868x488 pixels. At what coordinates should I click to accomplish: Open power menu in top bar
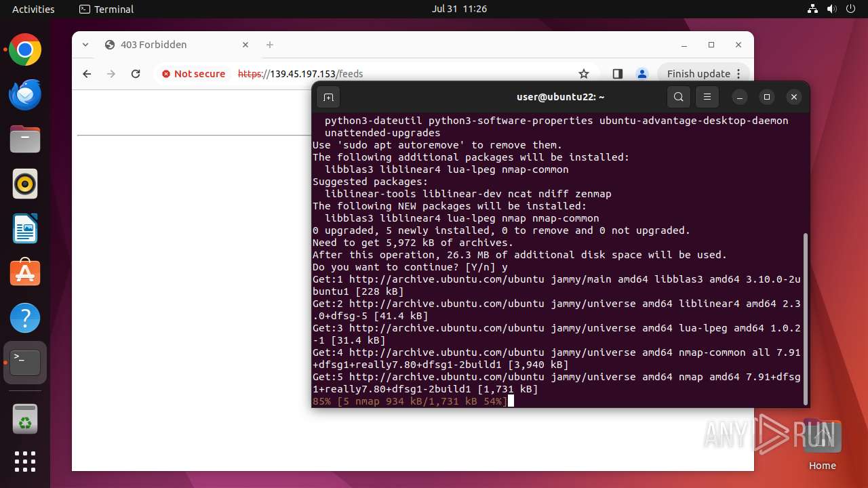pos(850,9)
